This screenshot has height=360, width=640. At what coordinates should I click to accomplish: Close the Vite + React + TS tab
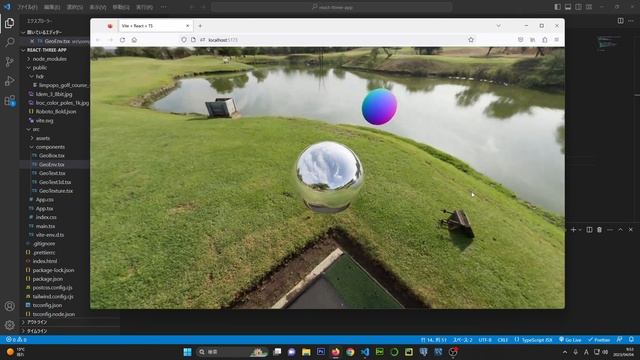tap(187, 26)
